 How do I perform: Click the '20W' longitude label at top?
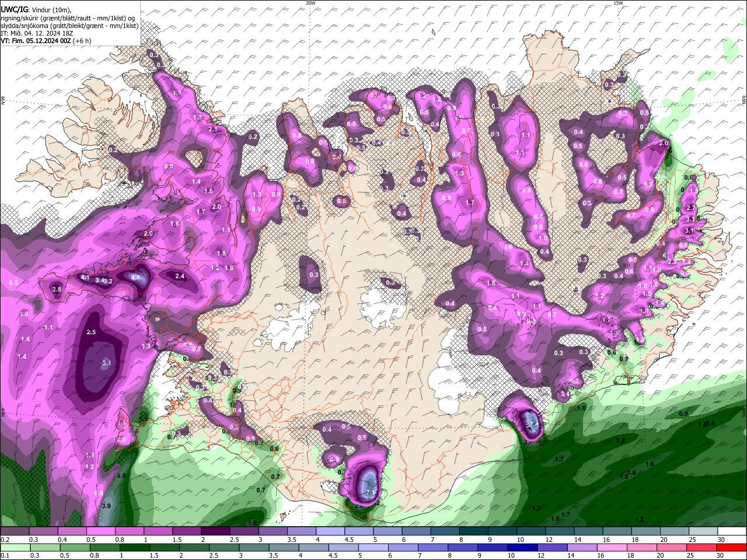click(310, 3)
